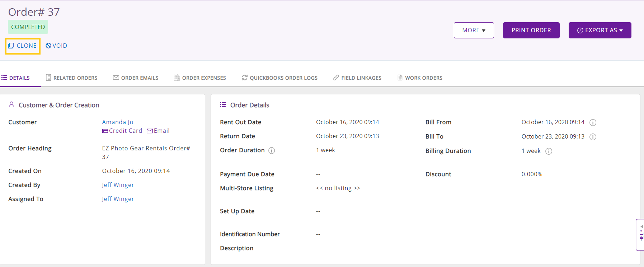The image size is (644, 267).
Task: Click the Rent Out Date value October 16, 2020 09:14
Action: [347, 122]
